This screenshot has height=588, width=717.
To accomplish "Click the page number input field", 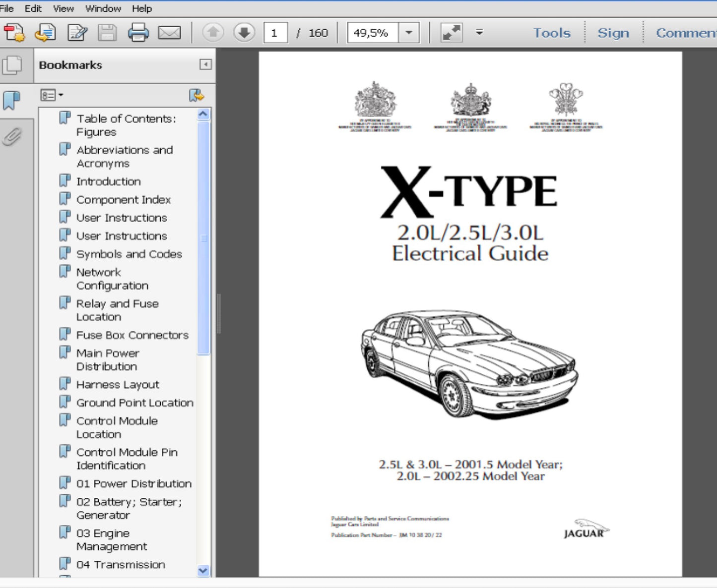I will pyautogui.click(x=275, y=33).
